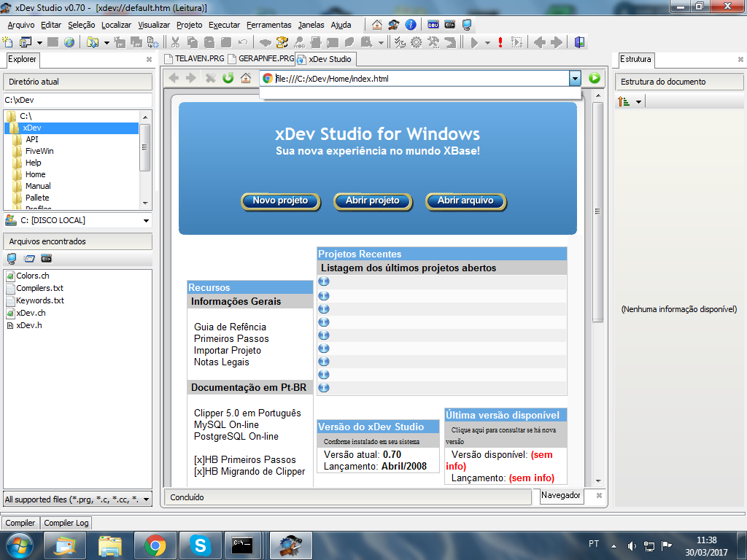Click the home icon beside the address bar
The width and height of the screenshot is (747, 560).
click(x=246, y=79)
